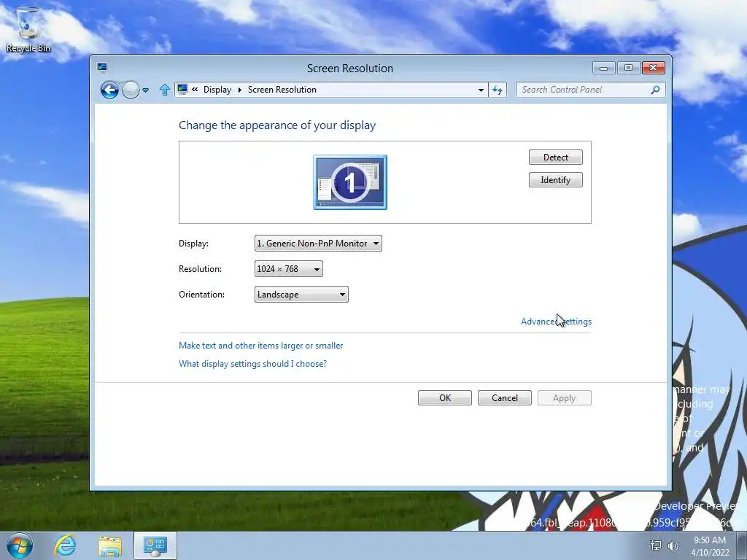Click the search magnifier icon
Screen dimensions: 747x560
pyautogui.click(x=656, y=90)
